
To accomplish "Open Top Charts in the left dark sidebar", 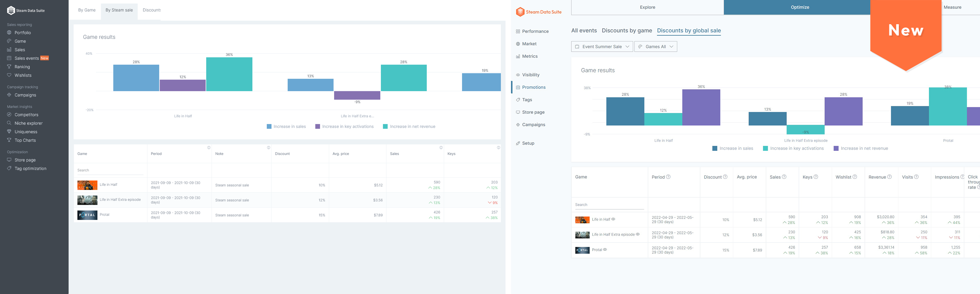I will pos(25,140).
